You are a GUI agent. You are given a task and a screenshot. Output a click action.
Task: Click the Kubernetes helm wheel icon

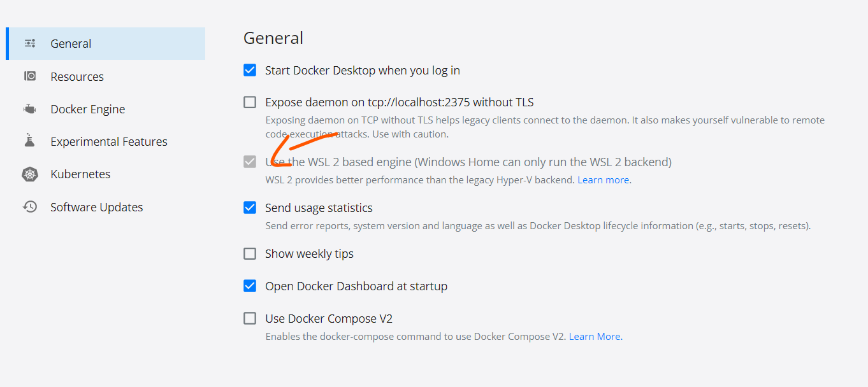click(29, 173)
